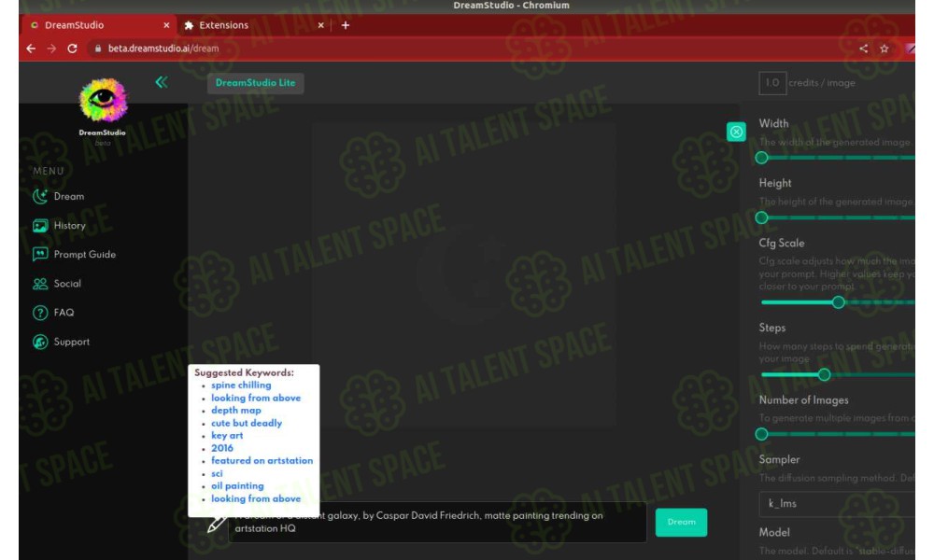
Task: Click the DreamStudio Lite button
Action: pos(256,83)
